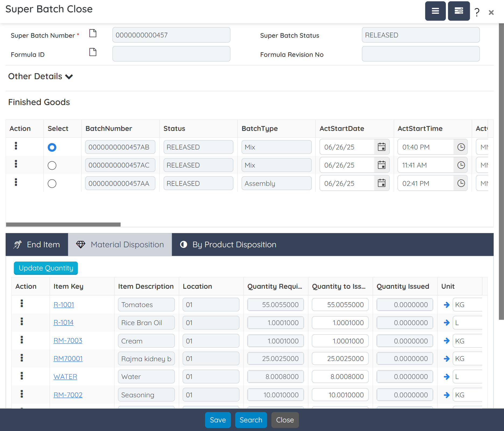Viewport: 504px width, 431px height.
Task: Edit Quantity to Issue for Tomatoes
Action: [340, 305]
